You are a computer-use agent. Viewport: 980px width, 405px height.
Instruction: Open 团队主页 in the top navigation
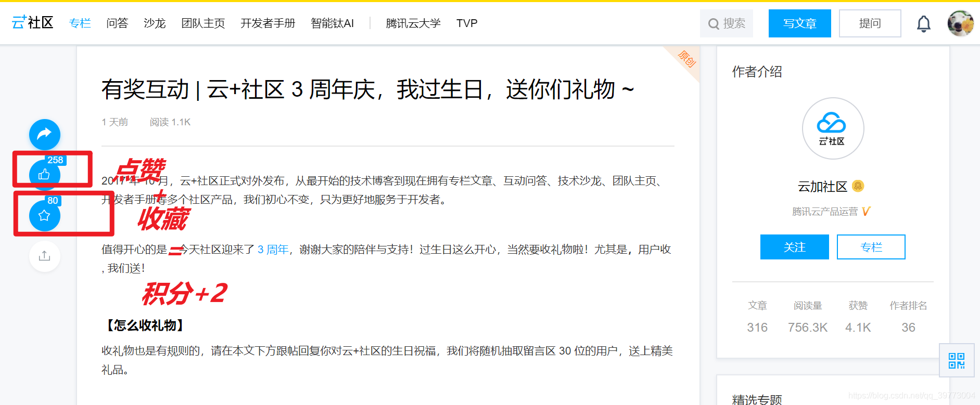pyautogui.click(x=203, y=23)
